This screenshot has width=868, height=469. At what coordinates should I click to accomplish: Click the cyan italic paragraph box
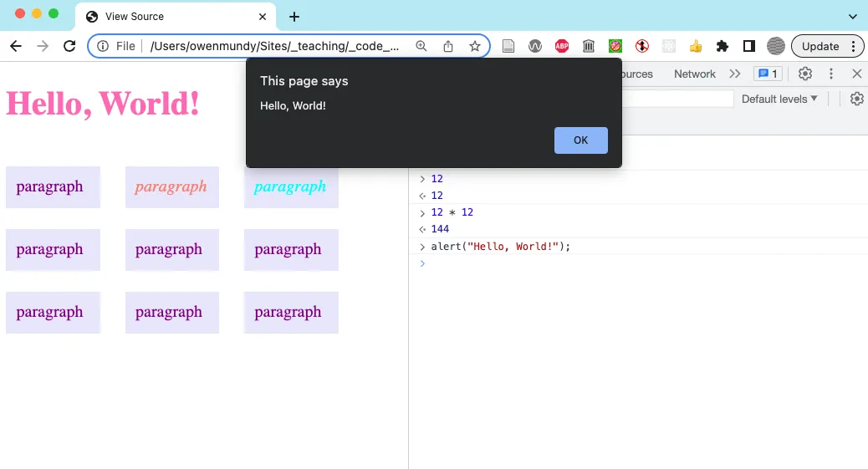click(x=291, y=187)
